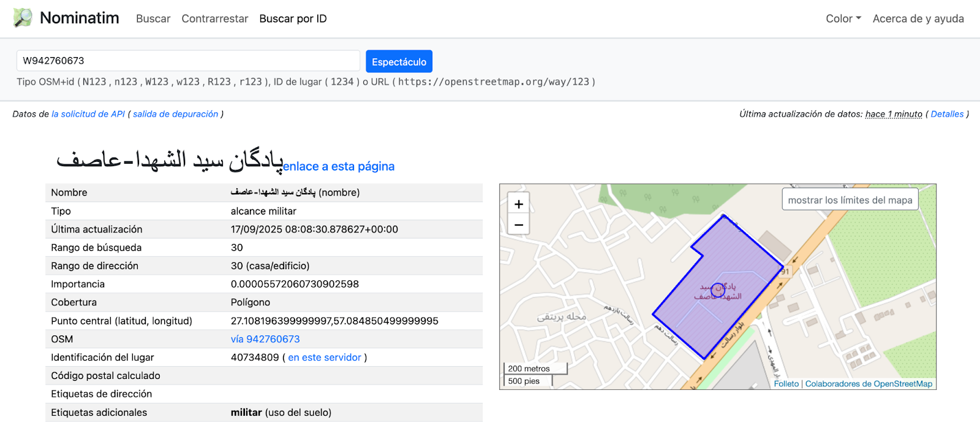Screen dimensions: 980x447
Task: Zoom out on the map
Action: (519, 225)
